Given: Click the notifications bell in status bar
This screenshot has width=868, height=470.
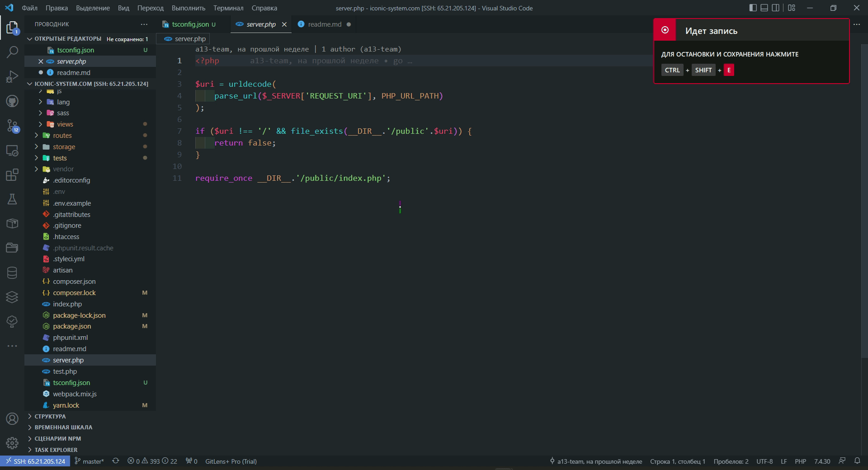Looking at the screenshot, I should (x=857, y=461).
